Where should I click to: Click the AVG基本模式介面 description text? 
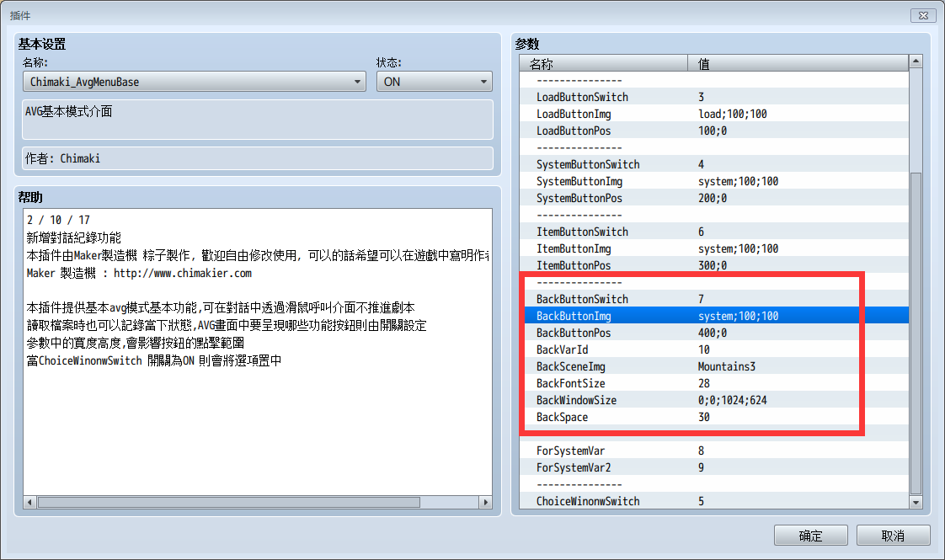coord(69,111)
